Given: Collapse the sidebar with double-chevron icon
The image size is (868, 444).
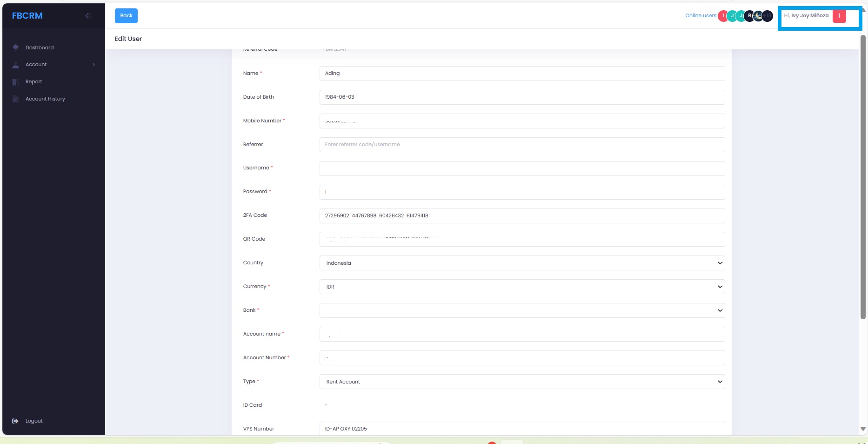Looking at the screenshot, I should coord(87,16).
